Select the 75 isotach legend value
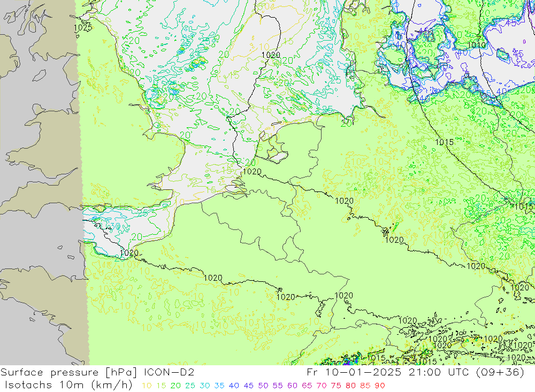 pyautogui.click(x=336, y=386)
